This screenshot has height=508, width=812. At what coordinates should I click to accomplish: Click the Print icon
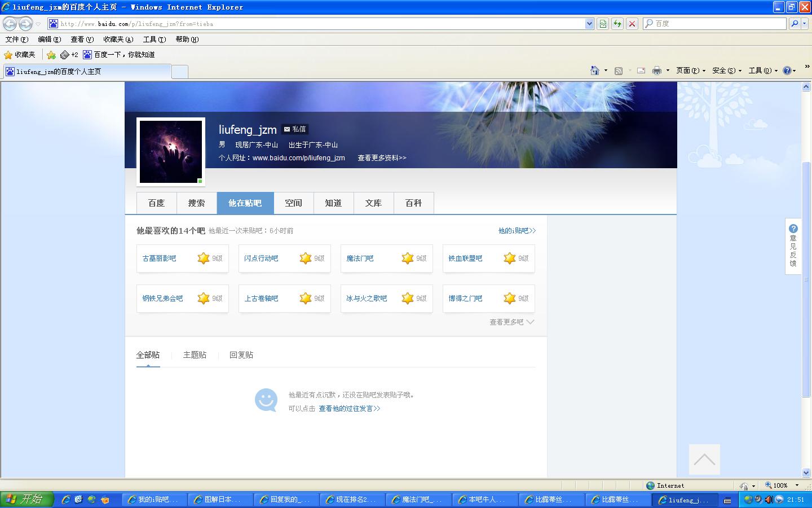point(656,71)
